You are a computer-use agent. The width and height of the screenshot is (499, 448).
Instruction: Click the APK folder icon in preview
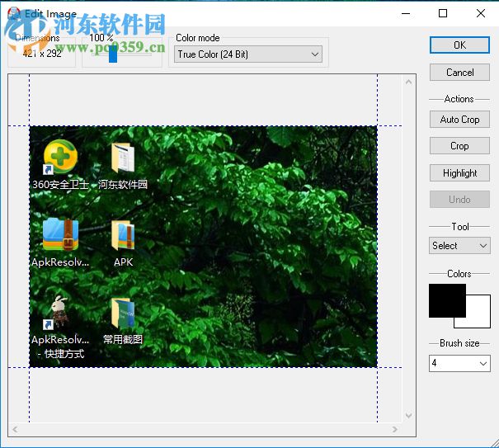123,235
